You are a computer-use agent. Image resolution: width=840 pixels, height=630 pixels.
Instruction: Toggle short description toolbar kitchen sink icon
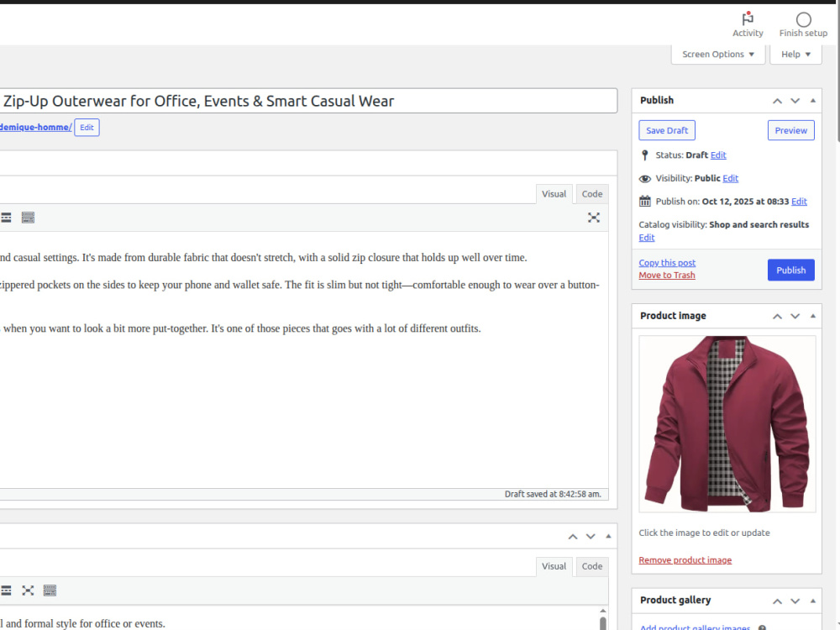point(50,591)
